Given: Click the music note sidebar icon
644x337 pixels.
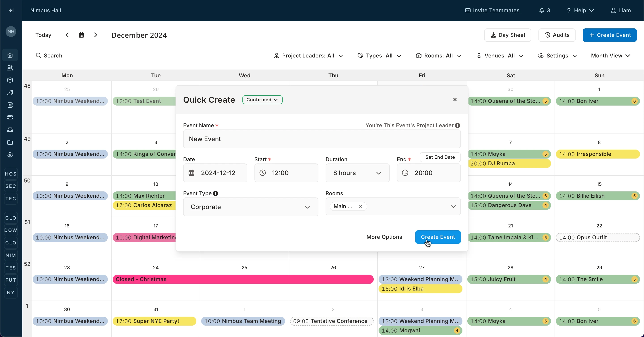Looking at the screenshot, I should coord(10,93).
